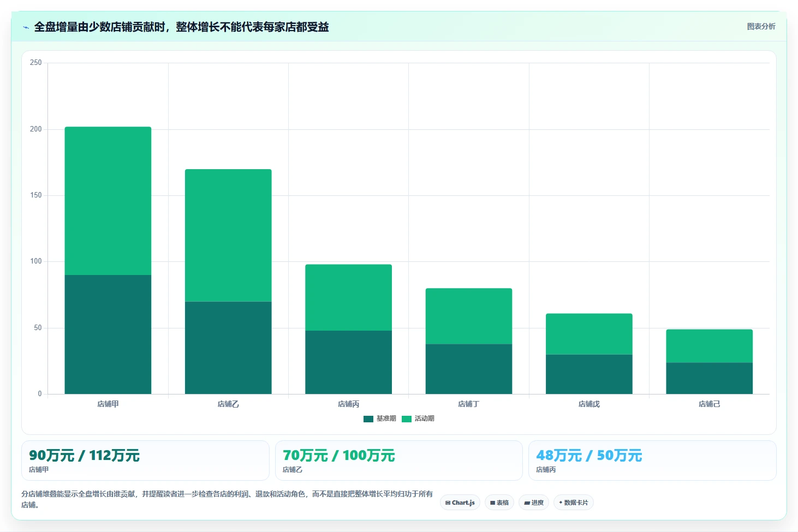Click 店铺戊 light green activity bar segment
This screenshot has width=798, height=532.
[x=589, y=334]
